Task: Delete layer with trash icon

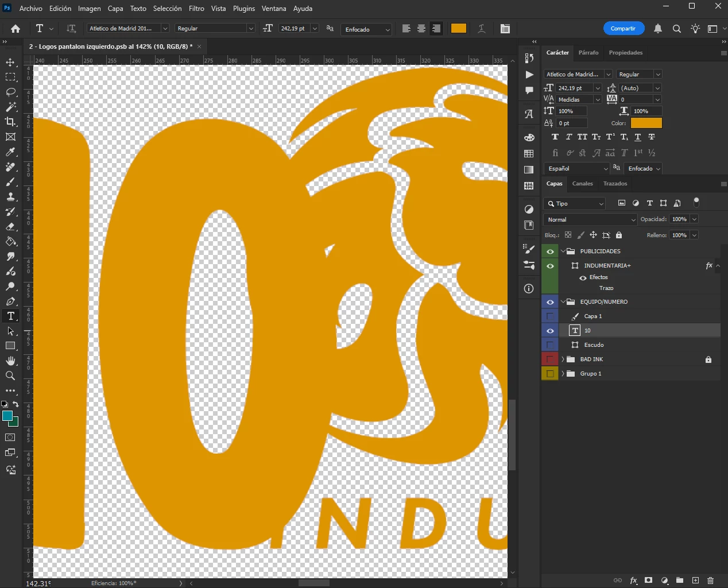Action: [x=711, y=581]
